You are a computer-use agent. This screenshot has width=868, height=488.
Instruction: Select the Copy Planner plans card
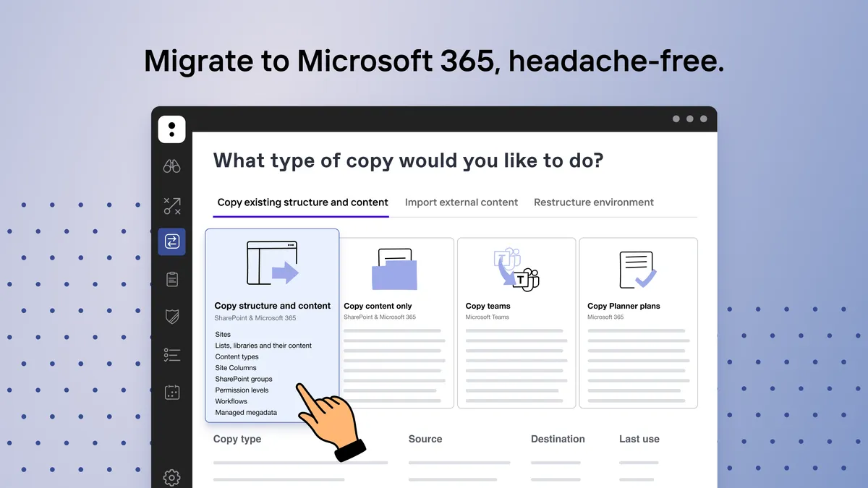tap(639, 322)
